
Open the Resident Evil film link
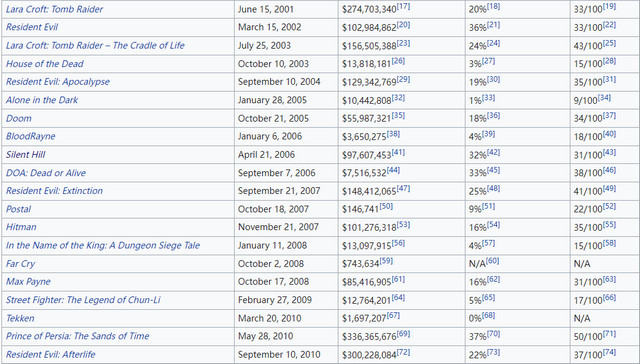coord(32,27)
